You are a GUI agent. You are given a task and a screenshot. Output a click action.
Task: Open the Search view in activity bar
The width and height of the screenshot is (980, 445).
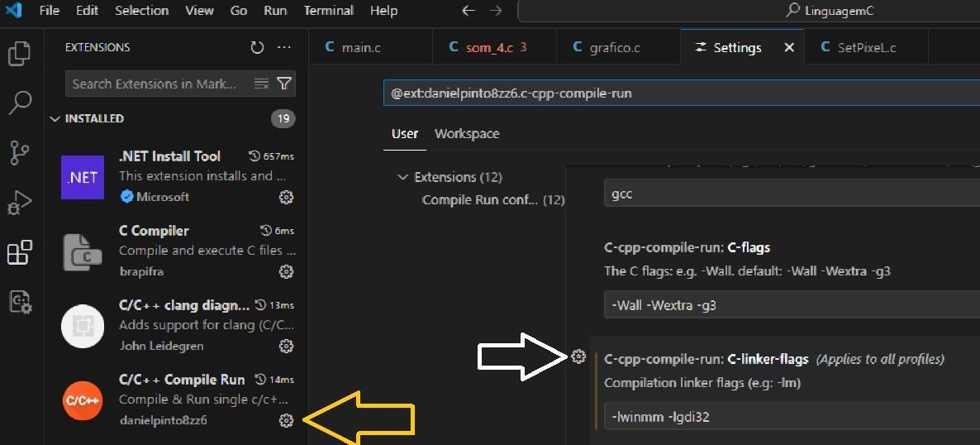(19, 103)
